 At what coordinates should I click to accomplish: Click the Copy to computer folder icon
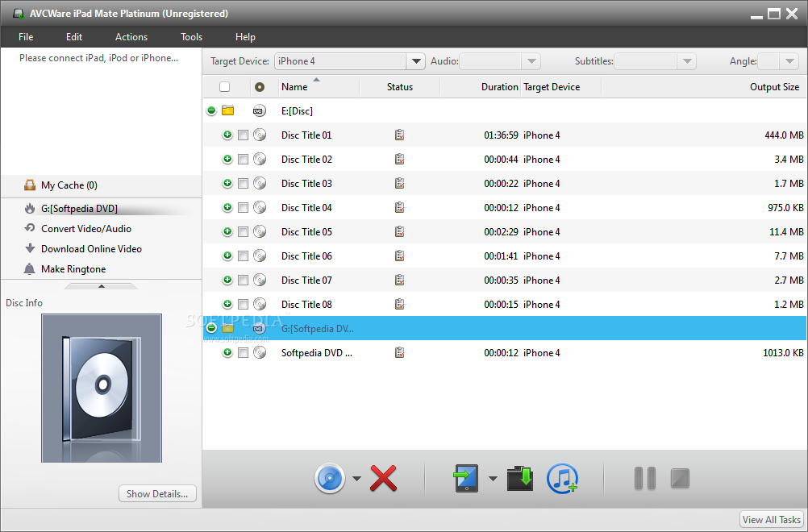520,479
